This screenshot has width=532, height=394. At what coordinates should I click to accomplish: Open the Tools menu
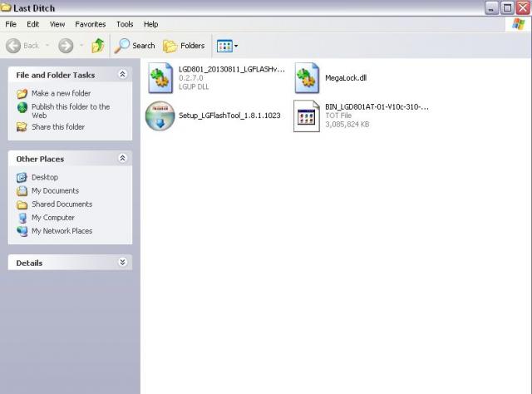click(x=125, y=25)
